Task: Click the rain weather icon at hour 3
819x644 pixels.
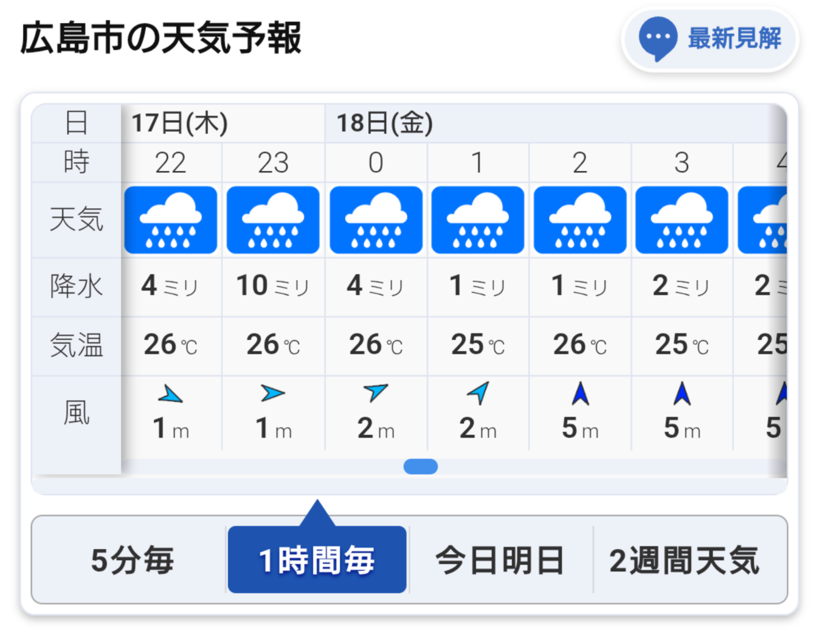Action: (x=681, y=220)
